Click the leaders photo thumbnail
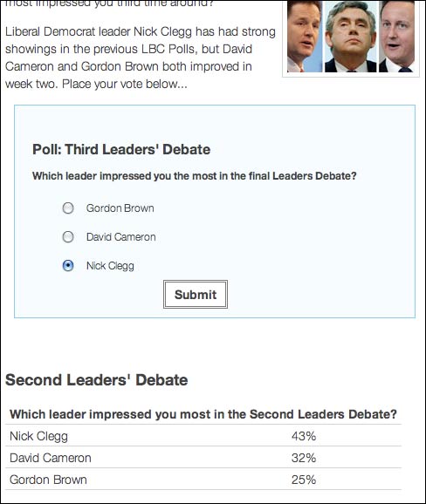Image resolution: width=426 pixels, height=504 pixels. click(351, 37)
